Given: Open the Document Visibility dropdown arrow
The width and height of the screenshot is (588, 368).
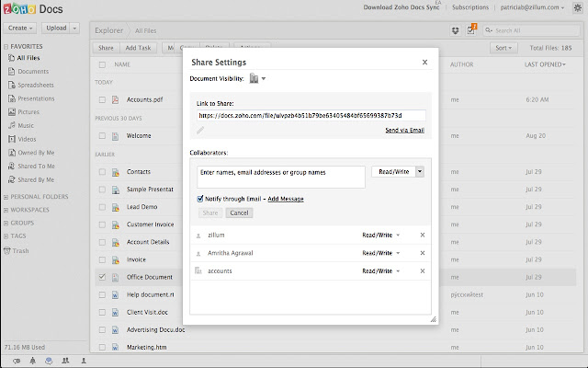Looking at the screenshot, I should [264, 78].
